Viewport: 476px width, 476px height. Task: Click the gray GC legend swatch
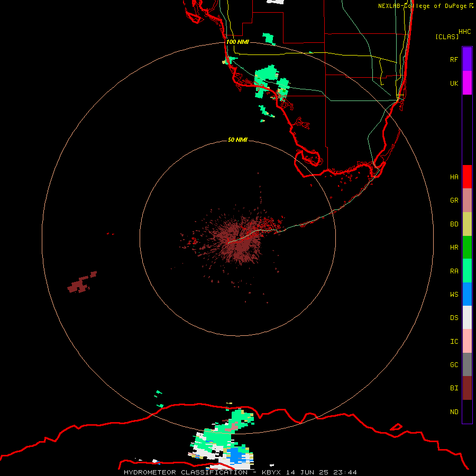coord(467,364)
